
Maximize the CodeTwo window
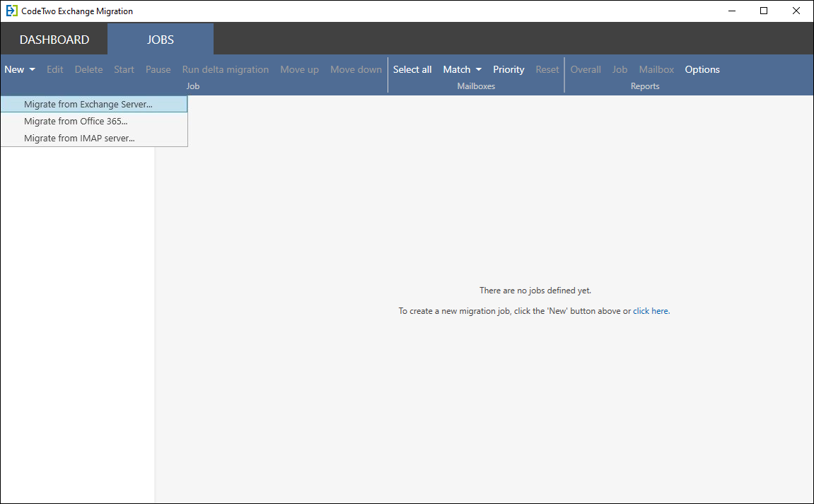point(764,11)
